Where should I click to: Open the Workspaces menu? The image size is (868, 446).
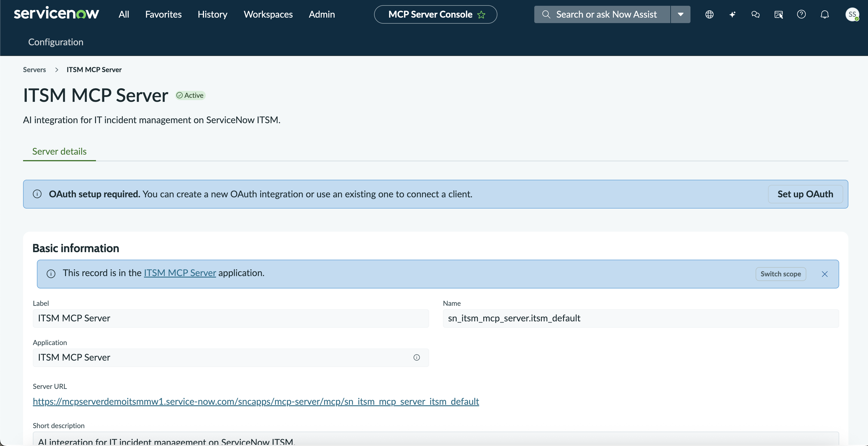pyautogui.click(x=268, y=14)
